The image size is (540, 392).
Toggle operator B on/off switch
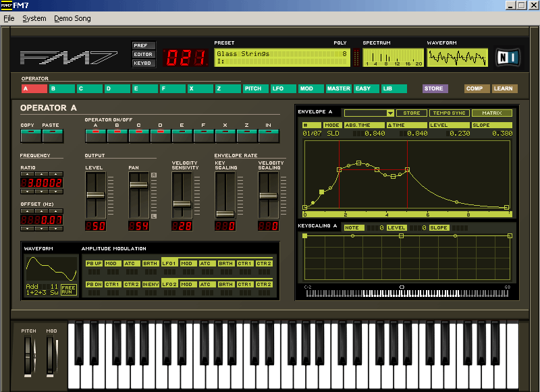click(x=117, y=136)
